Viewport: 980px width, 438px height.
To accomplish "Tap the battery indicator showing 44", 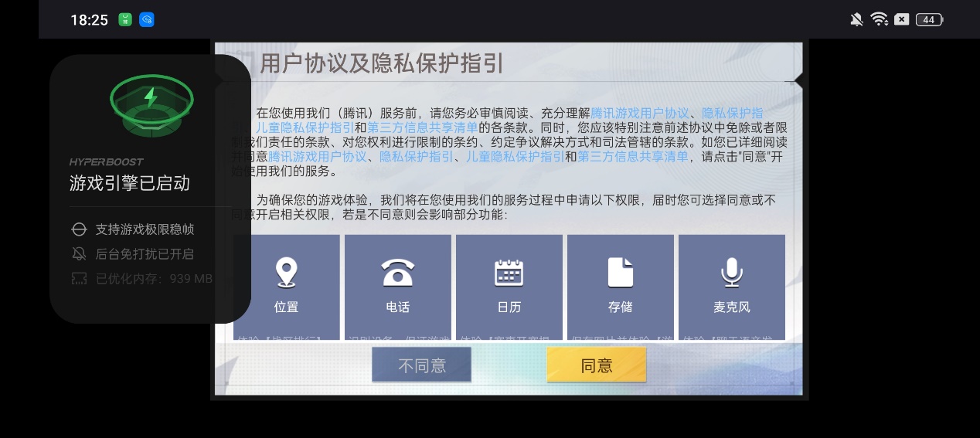I will click(929, 19).
